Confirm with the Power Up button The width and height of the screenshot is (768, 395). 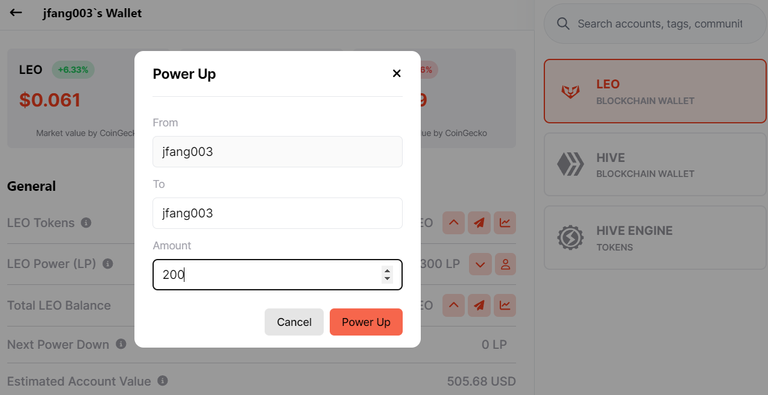pos(366,322)
